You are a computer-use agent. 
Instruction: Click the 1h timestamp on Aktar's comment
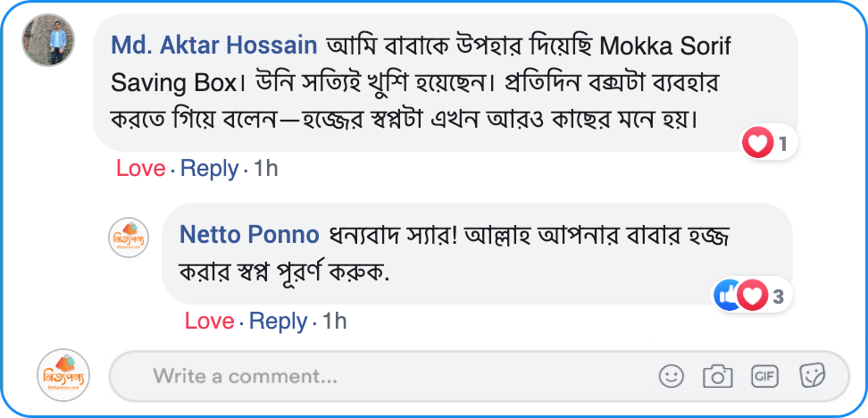pyautogui.click(x=266, y=168)
